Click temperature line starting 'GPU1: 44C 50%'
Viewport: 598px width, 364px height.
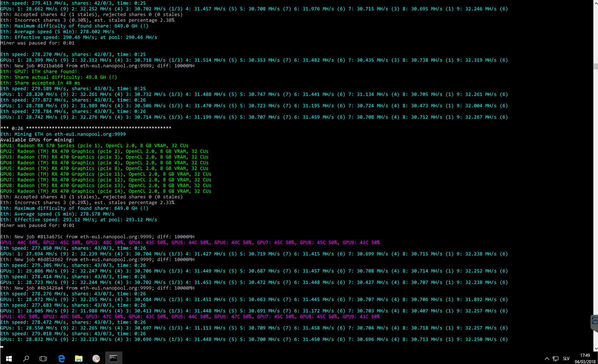[190, 243]
